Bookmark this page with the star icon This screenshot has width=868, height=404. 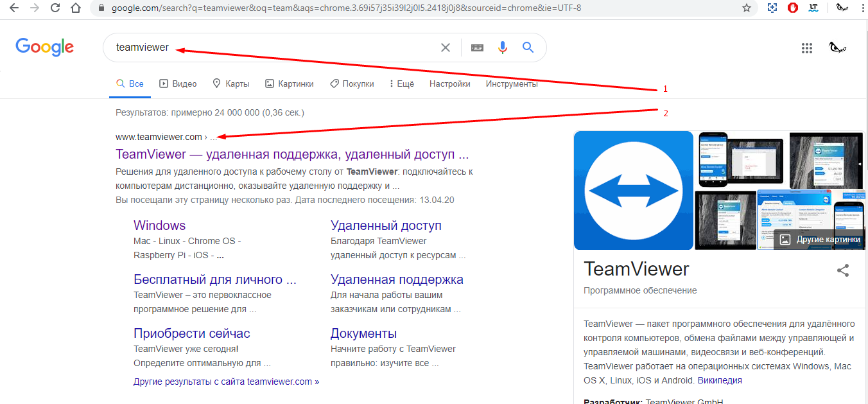tap(747, 8)
